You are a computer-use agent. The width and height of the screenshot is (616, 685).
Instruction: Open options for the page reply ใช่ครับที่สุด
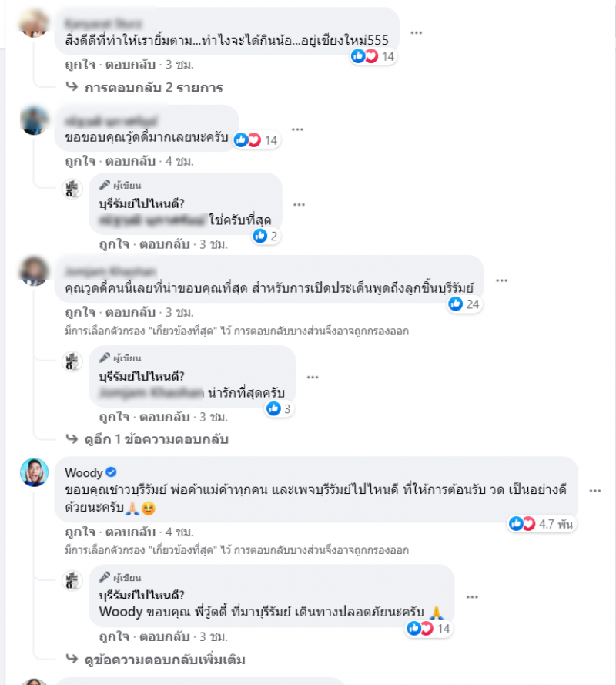[x=299, y=205]
